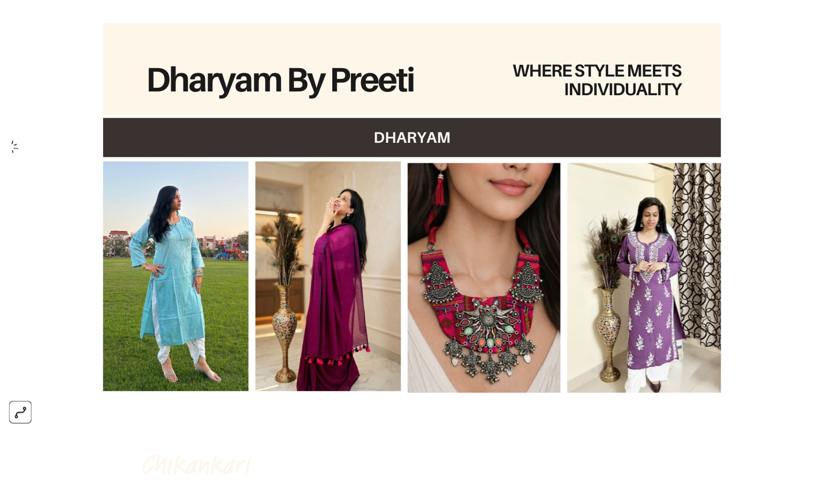
Task: Select the tribal necklace close-up photo
Action: pyautogui.click(x=484, y=278)
